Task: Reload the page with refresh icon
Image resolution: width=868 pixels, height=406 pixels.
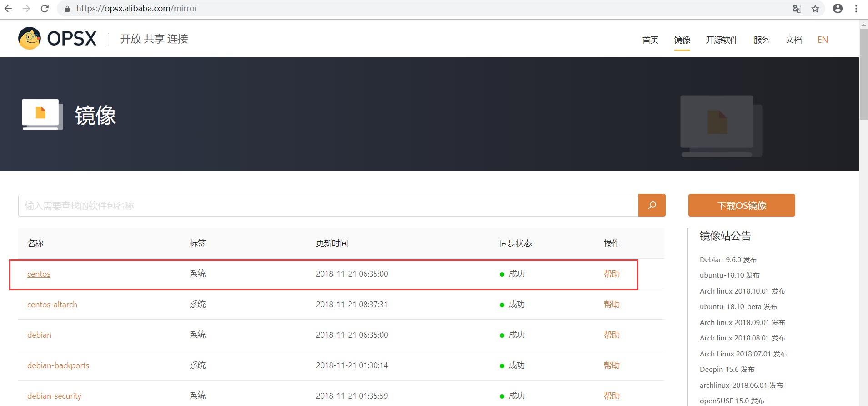Action: (x=45, y=9)
